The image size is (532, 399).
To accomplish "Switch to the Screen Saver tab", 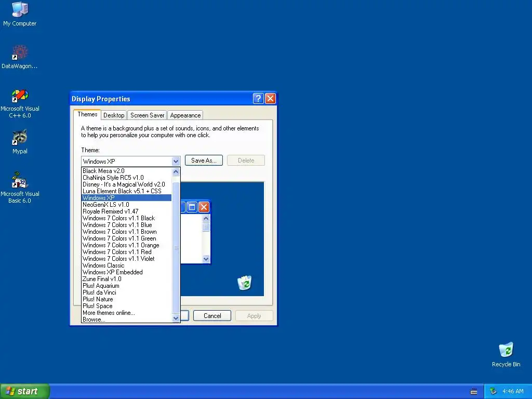I will click(147, 115).
